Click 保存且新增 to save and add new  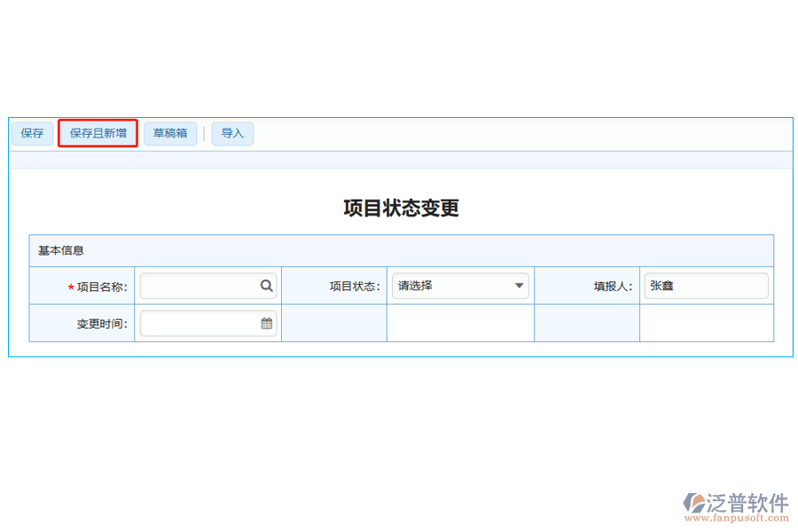98,133
